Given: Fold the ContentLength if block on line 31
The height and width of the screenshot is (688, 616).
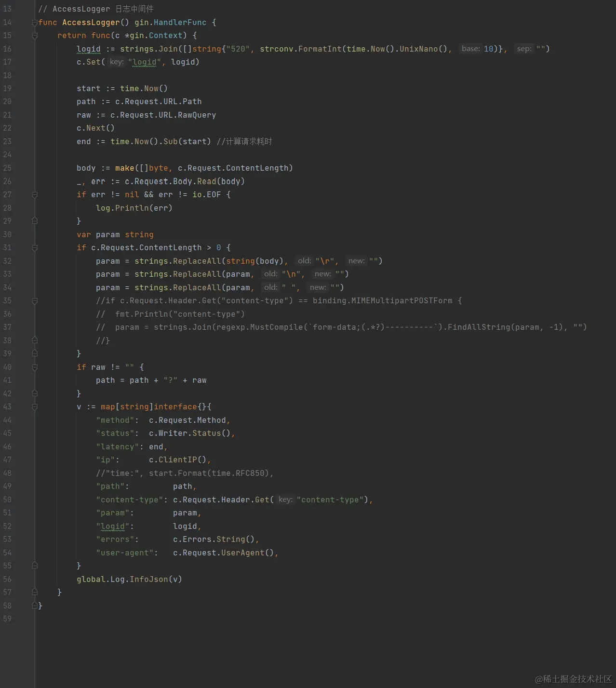Looking at the screenshot, I should [35, 248].
